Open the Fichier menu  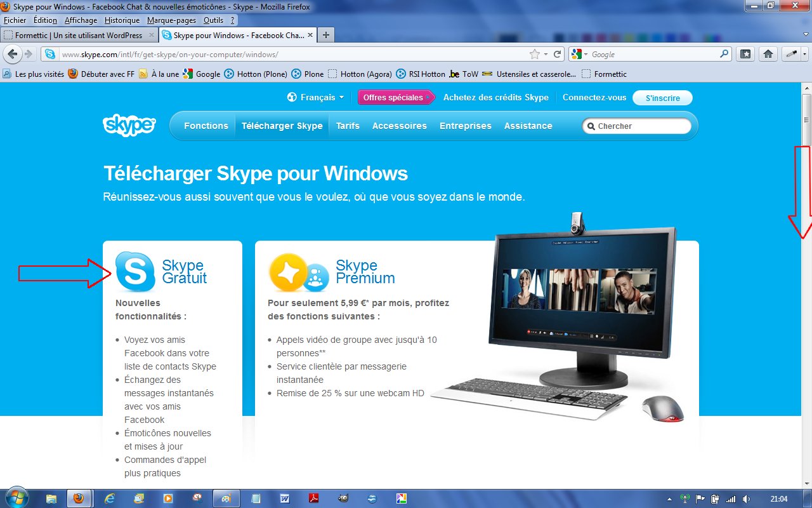pyautogui.click(x=15, y=20)
